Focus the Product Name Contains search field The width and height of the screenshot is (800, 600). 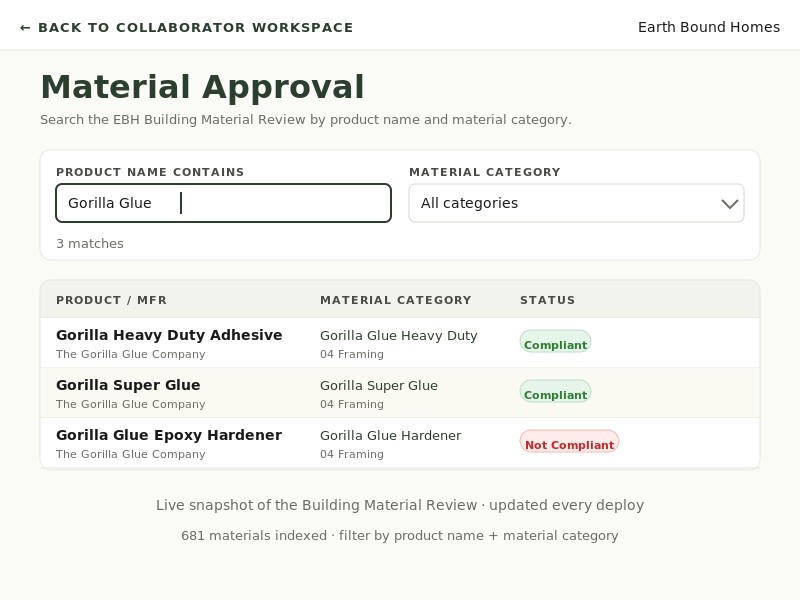tap(223, 203)
